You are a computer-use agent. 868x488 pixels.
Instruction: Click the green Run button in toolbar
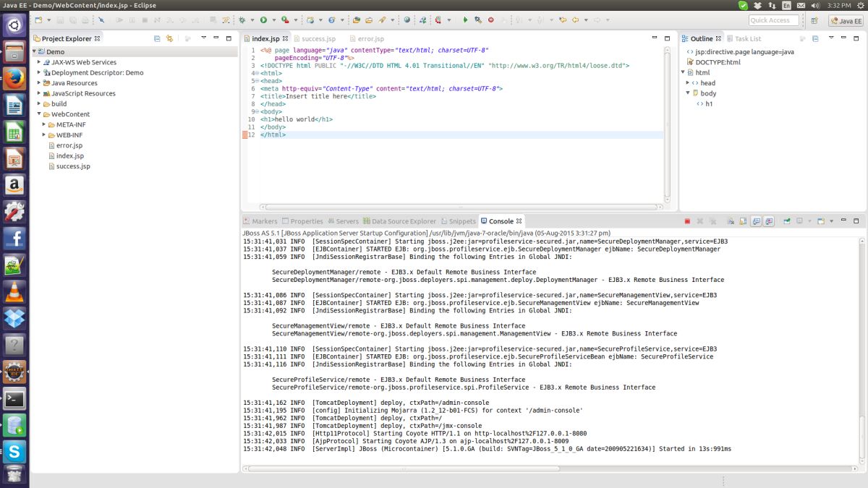pos(263,20)
